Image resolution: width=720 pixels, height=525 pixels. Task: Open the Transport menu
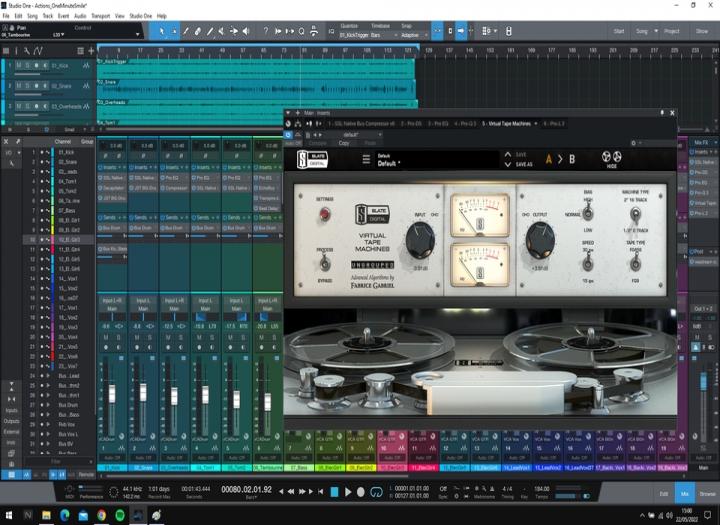click(101, 16)
